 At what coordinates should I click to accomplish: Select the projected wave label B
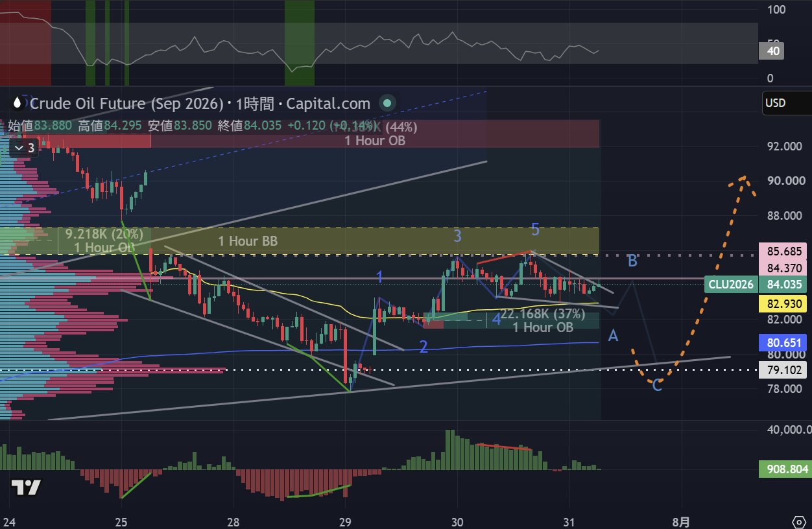coord(632,262)
